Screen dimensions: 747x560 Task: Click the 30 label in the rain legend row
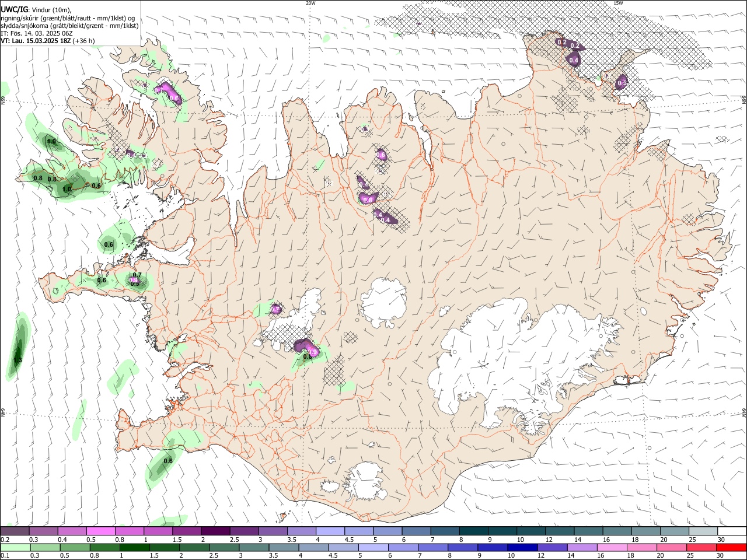pos(720,556)
